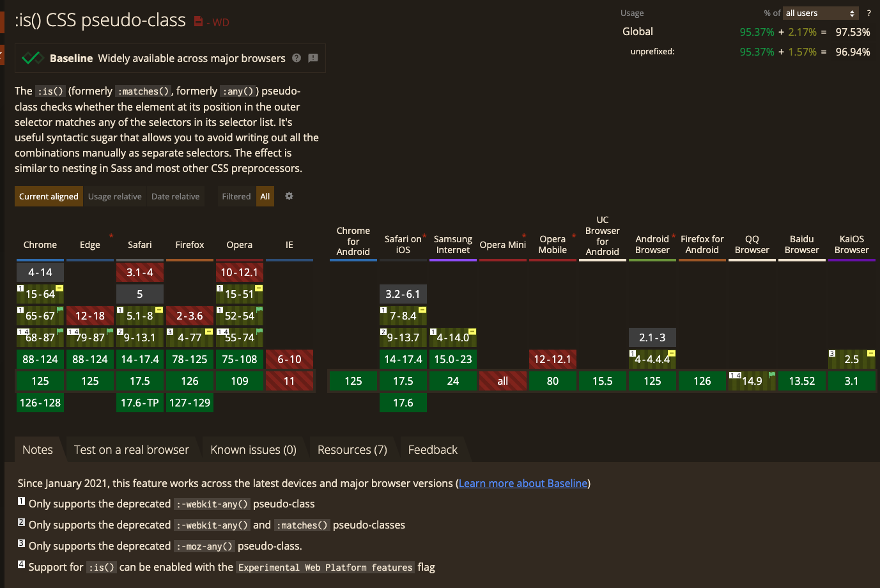Select Chrome version 4-14 cell
Image resolution: width=880 pixels, height=588 pixels.
pyautogui.click(x=40, y=272)
